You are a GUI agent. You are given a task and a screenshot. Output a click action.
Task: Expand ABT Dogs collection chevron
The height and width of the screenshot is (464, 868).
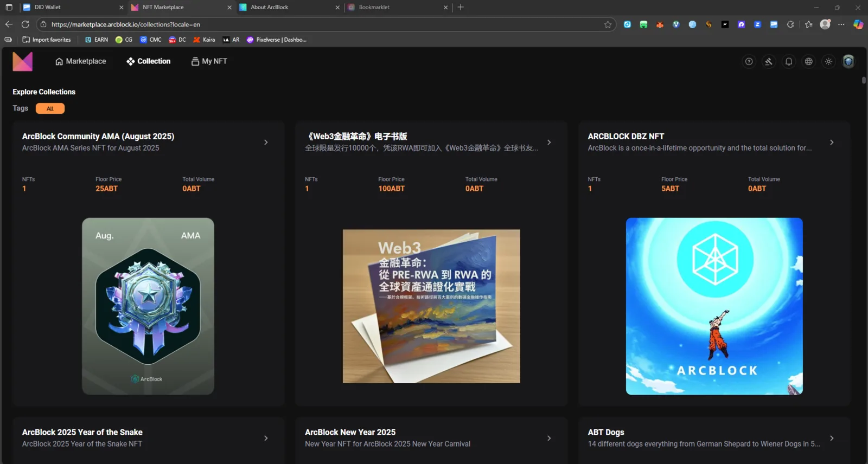(832, 438)
